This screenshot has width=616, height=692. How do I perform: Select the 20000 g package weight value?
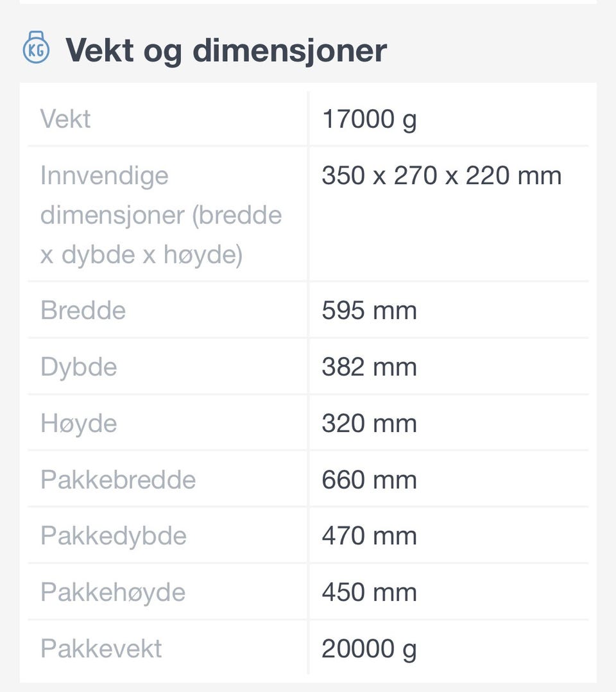(x=369, y=649)
